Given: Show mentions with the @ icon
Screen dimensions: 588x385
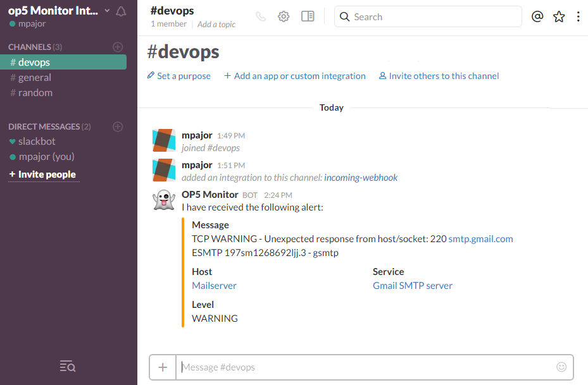Looking at the screenshot, I should pyautogui.click(x=537, y=16).
